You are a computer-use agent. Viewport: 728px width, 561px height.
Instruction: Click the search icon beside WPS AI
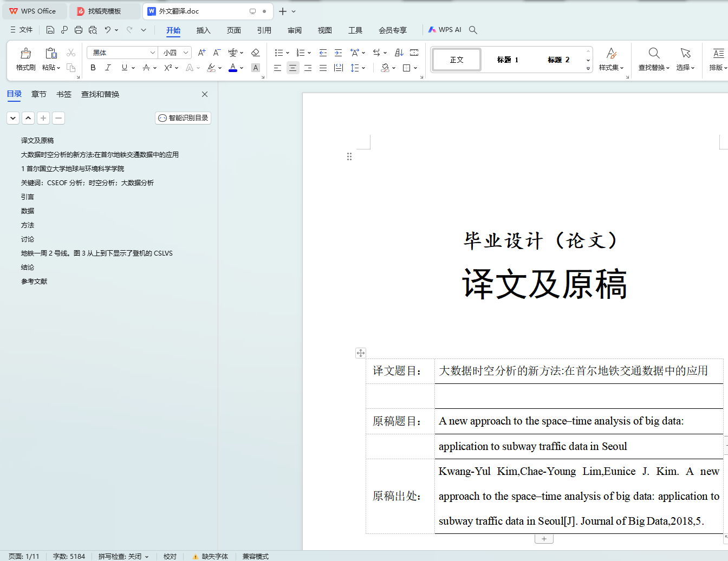[x=473, y=30]
